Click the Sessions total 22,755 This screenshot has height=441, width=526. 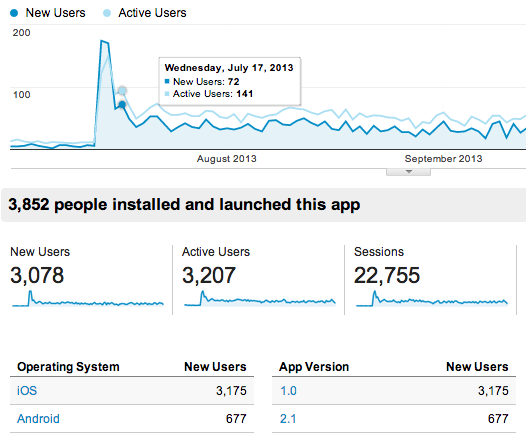[x=387, y=275]
